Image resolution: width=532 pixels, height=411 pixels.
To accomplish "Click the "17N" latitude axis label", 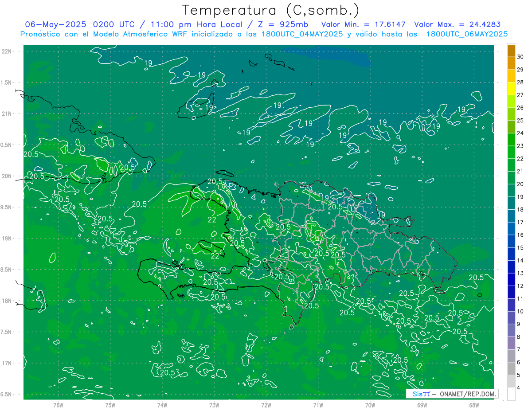I will pos(8,363).
